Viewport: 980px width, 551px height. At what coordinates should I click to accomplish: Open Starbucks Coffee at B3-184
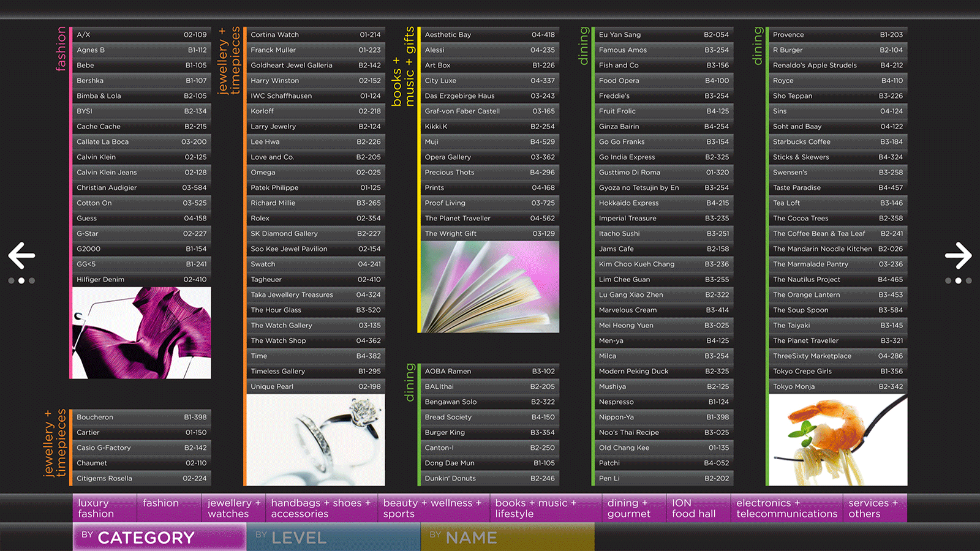coord(837,142)
